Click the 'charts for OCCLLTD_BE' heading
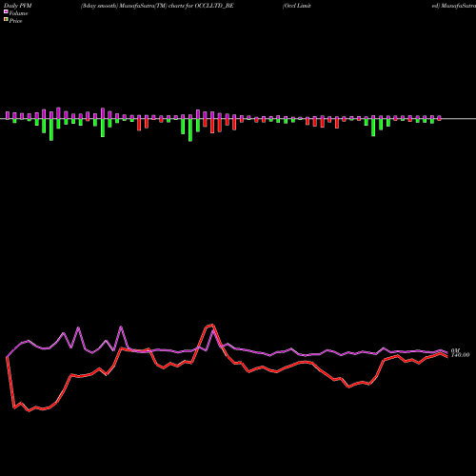Screen dimensions: 476x476 pos(201,6)
